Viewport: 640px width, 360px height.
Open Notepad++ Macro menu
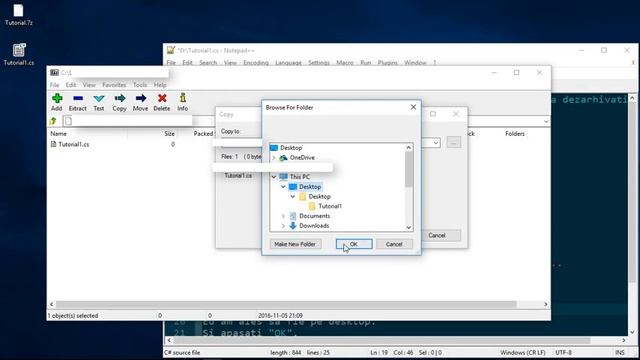345,62
